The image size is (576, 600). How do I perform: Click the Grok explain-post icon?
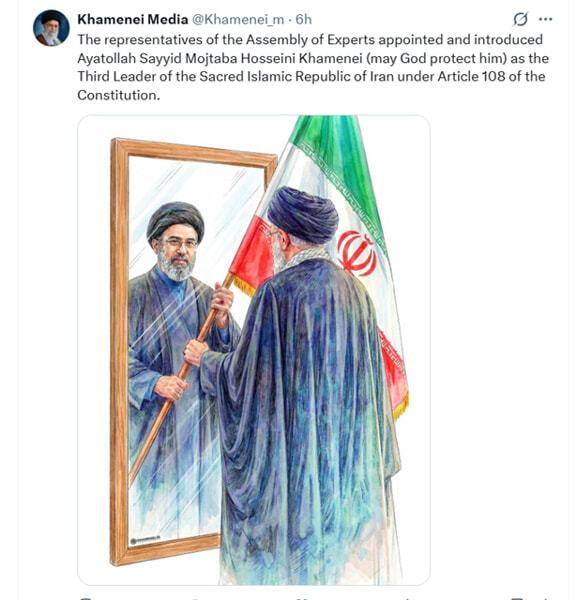520,19
